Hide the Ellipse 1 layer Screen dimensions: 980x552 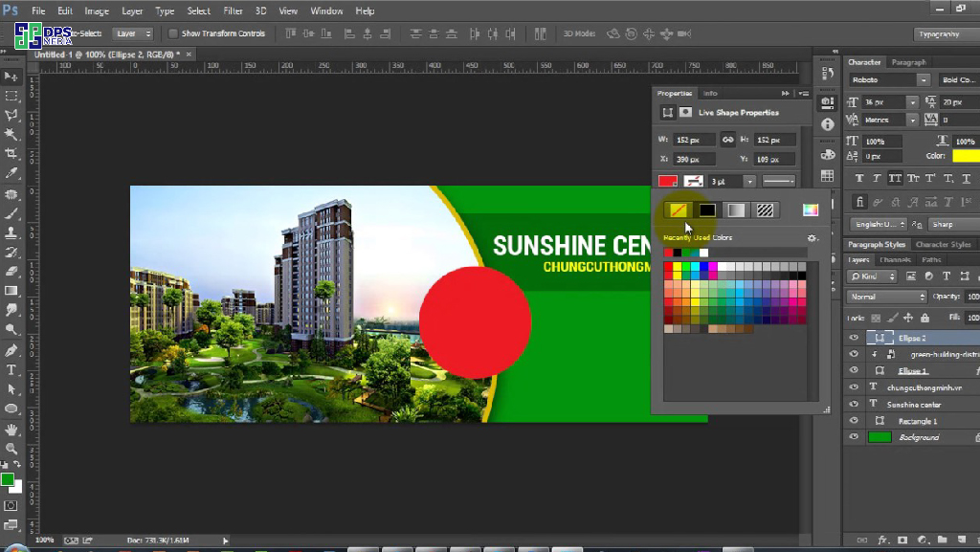[854, 370]
